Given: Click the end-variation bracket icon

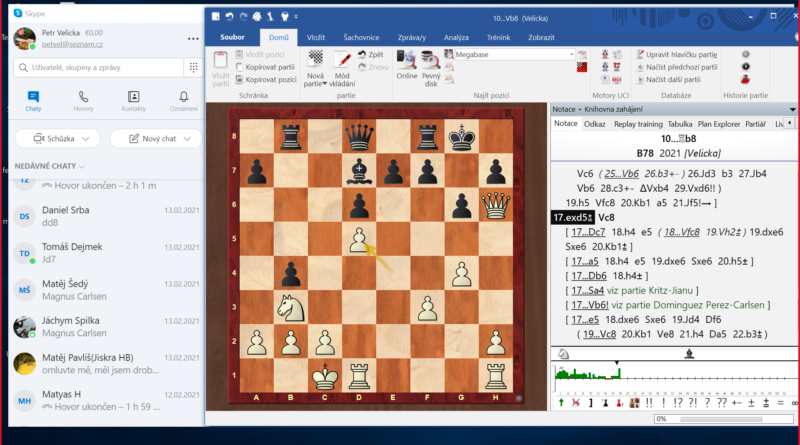Looking at the screenshot, I should click(x=591, y=403).
